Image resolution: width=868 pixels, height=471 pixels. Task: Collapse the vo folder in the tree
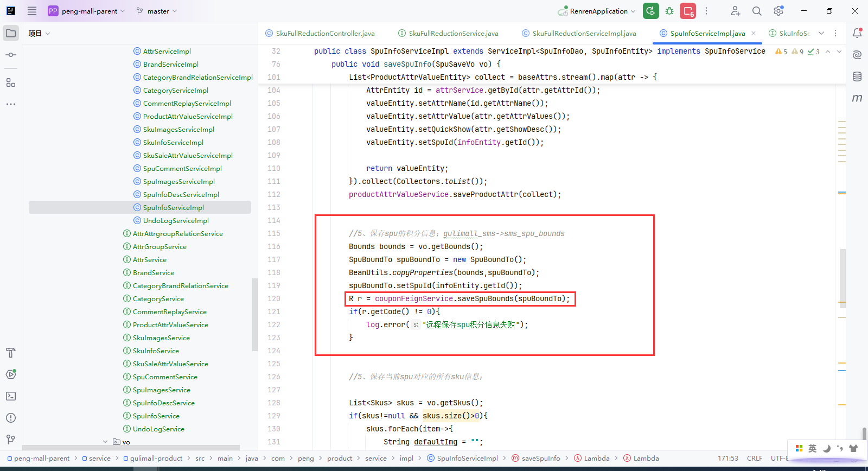[x=105, y=442]
